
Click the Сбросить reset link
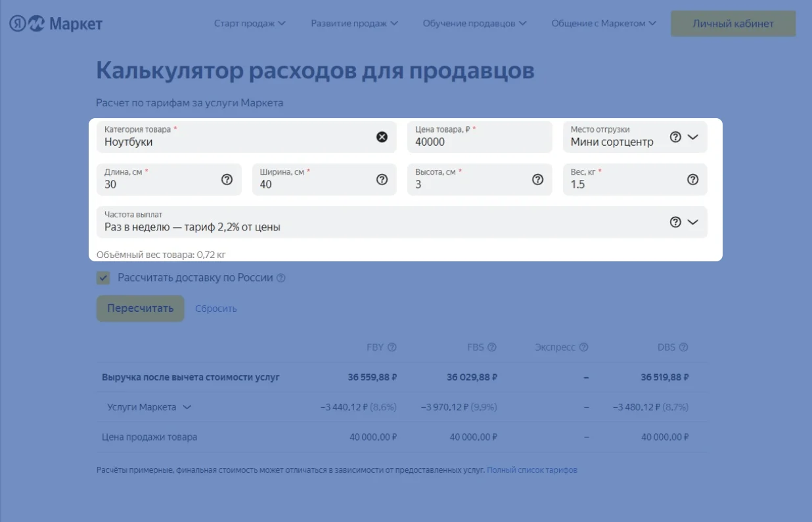pyautogui.click(x=215, y=309)
